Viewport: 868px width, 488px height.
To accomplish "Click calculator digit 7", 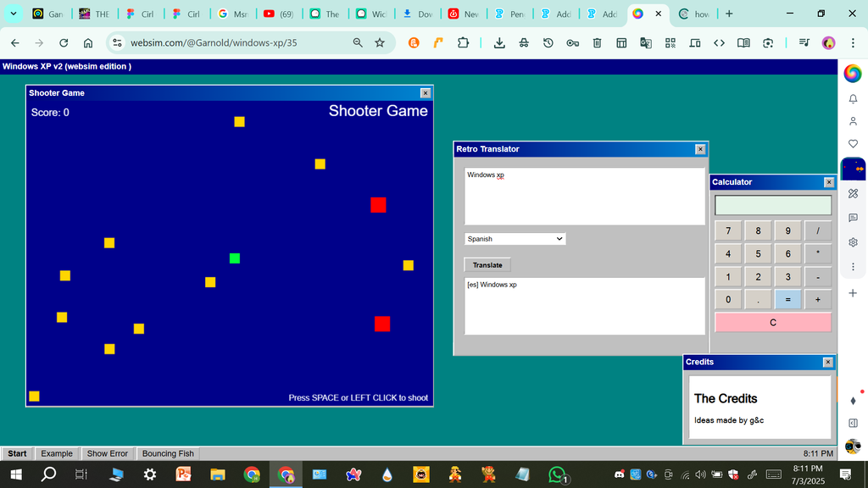I will [x=728, y=230].
